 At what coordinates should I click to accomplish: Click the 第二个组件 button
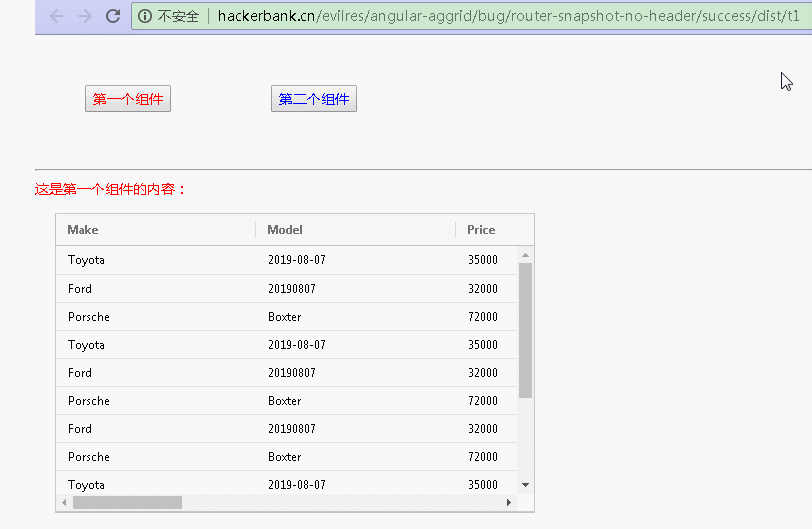[314, 98]
